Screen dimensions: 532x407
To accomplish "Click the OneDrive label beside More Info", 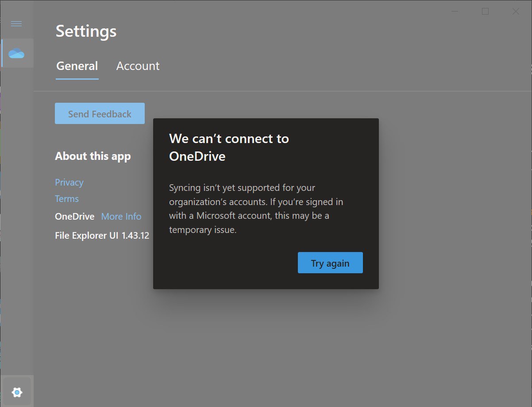I will (x=74, y=217).
